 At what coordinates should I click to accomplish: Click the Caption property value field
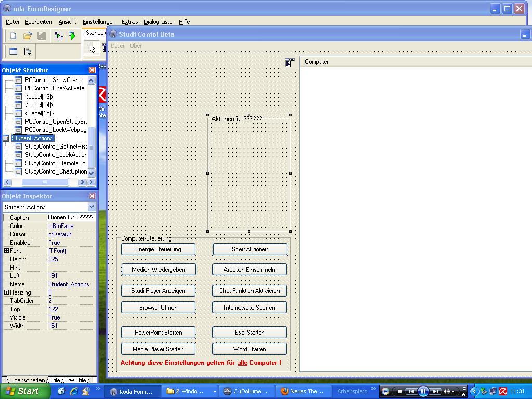[x=71, y=218]
